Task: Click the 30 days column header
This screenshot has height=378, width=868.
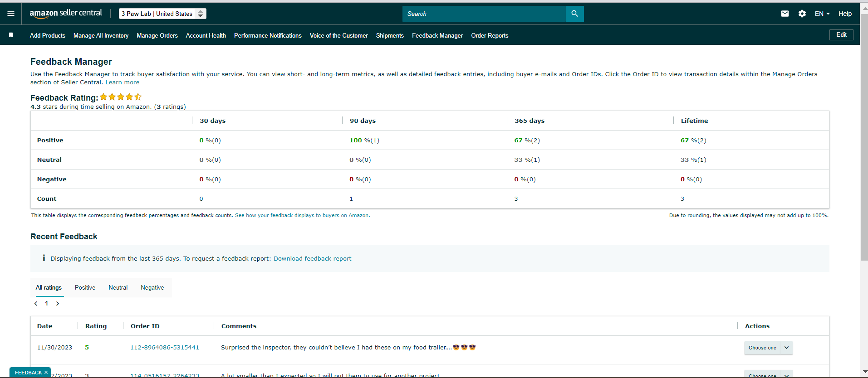Action: pyautogui.click(x=213, y=121)
